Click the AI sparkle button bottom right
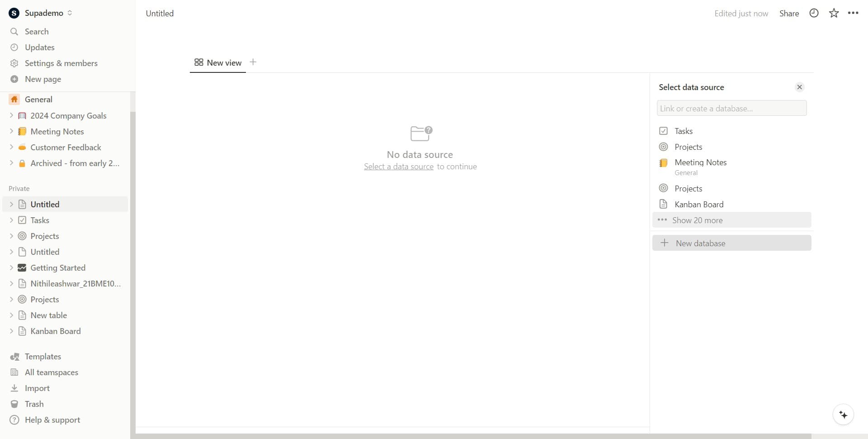This screenshot has height=439, width=868. [843, 414]
